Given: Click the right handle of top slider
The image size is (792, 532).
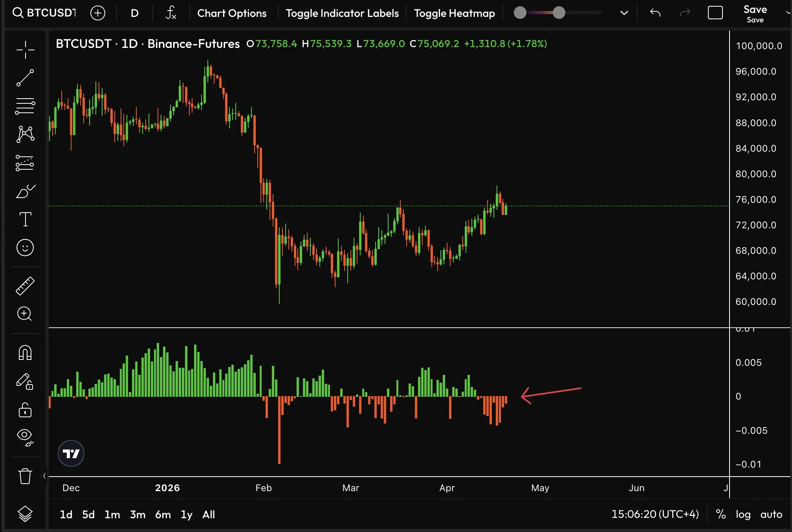Looking at the screenshot, I should pyautogui.click(x=559, y=13).
